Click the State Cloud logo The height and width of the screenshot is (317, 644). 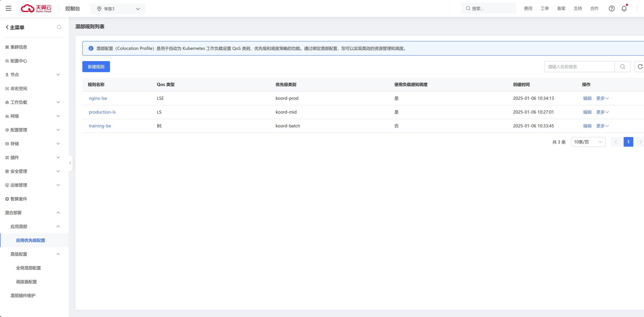[36, 8]
